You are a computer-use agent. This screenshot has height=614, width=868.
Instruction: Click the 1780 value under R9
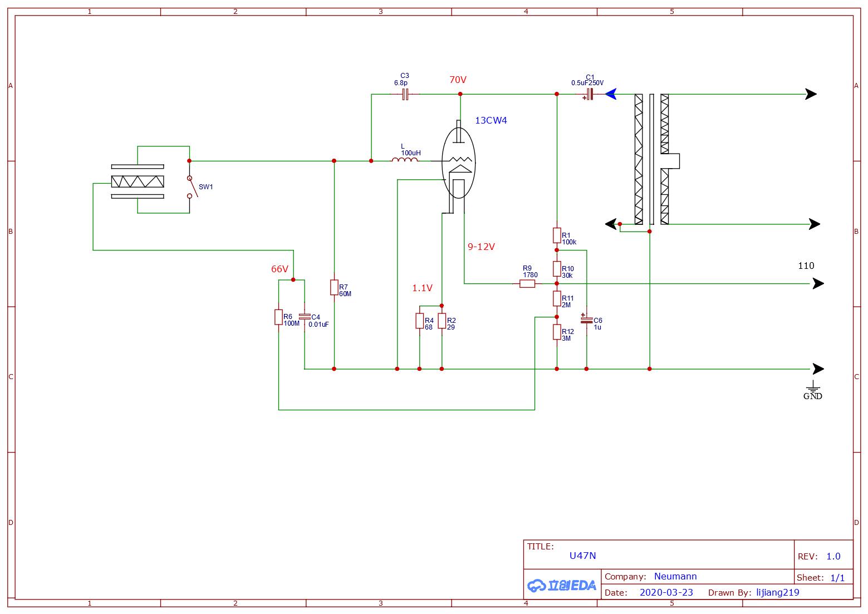531,275
